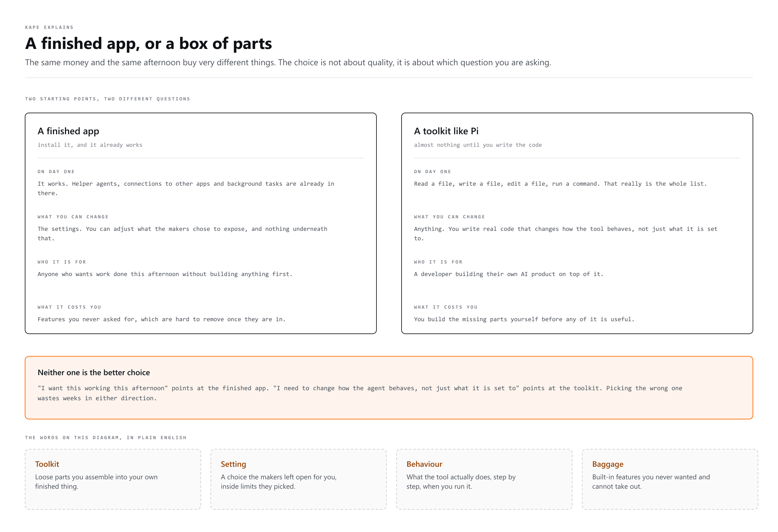This screenshot has height=532, width=778.
Task: Click the 'almost nothing until you write the code' subtitle
Action: 478,145
